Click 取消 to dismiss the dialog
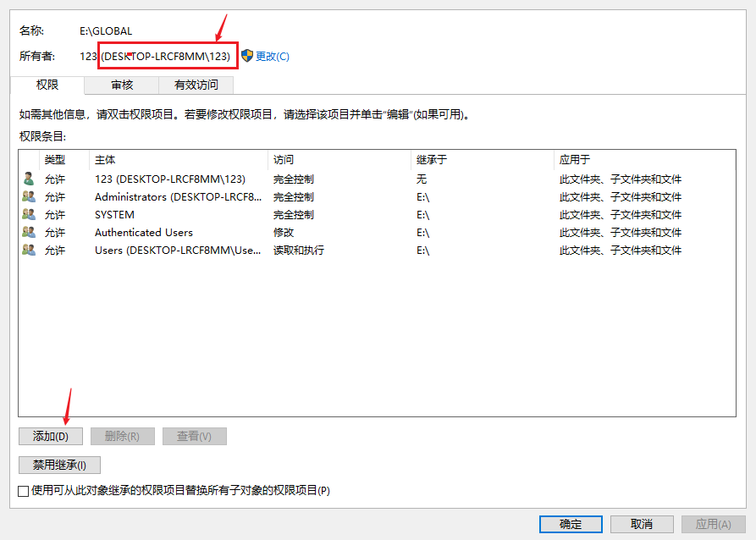Viewport: 756px width, 540px height. (x=642, y=524)
